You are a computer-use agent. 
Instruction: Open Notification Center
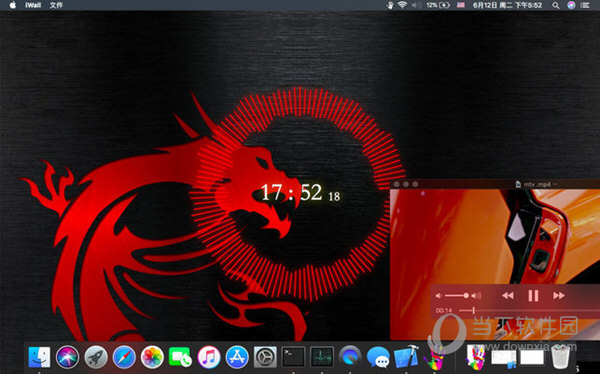585,5
